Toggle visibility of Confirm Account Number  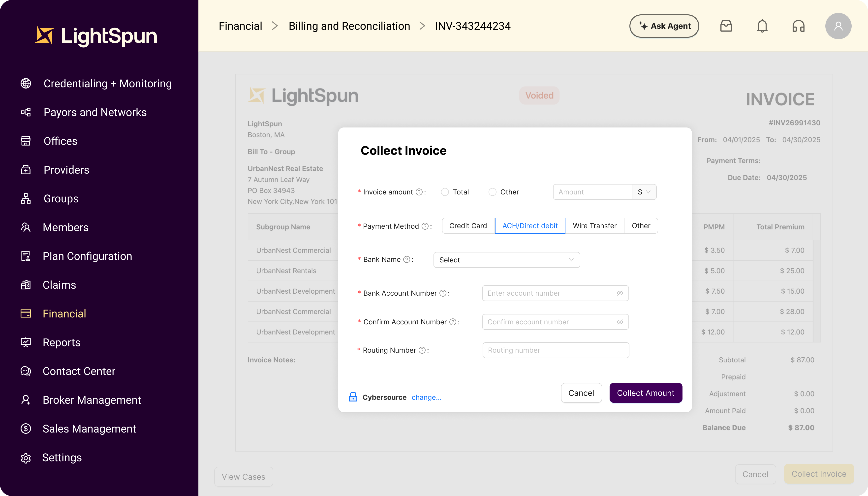coord(620,322)
